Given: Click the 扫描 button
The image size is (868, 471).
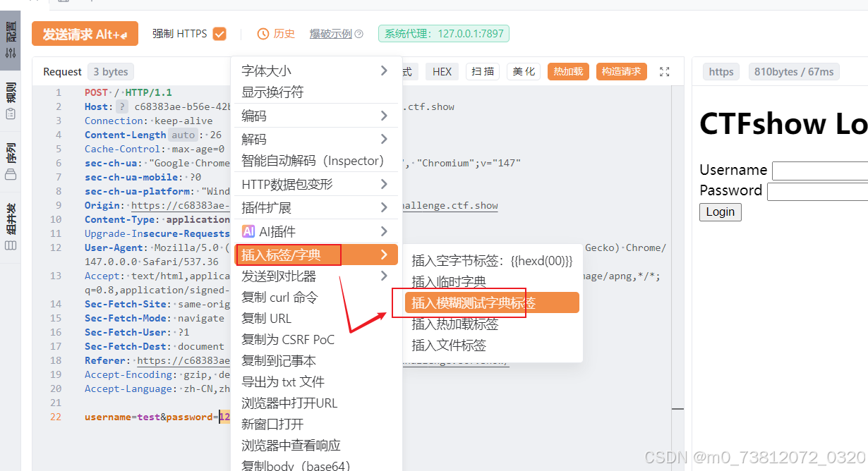Looking at the screenshot, I should pos(483,72).
